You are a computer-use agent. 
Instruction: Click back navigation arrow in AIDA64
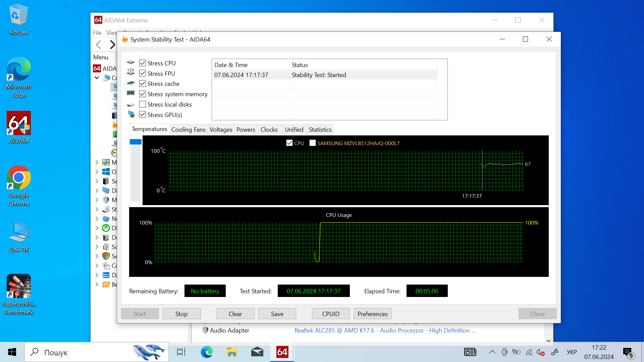pyautogui.click(x=99, y=45)
